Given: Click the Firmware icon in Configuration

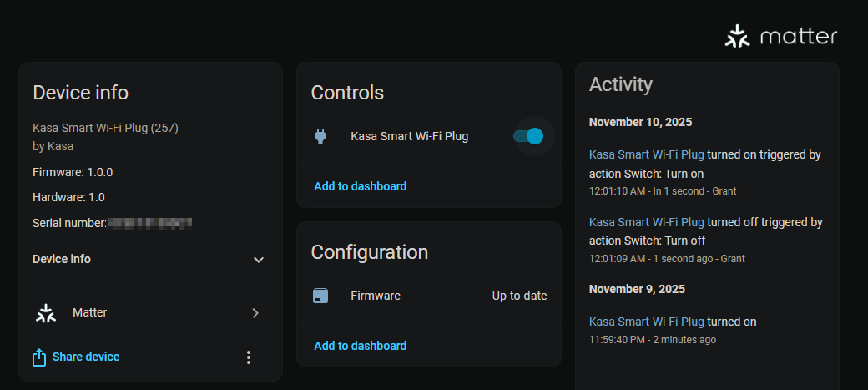Looking at the screenshot, I should 320,296.
